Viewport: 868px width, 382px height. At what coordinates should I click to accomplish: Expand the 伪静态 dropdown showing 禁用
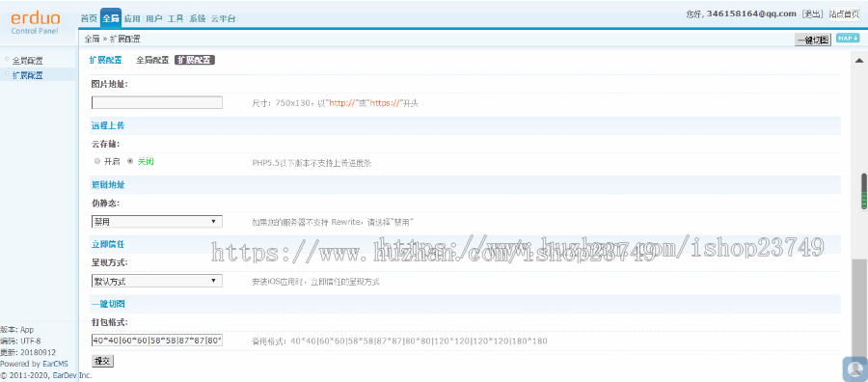pos(156,222)
